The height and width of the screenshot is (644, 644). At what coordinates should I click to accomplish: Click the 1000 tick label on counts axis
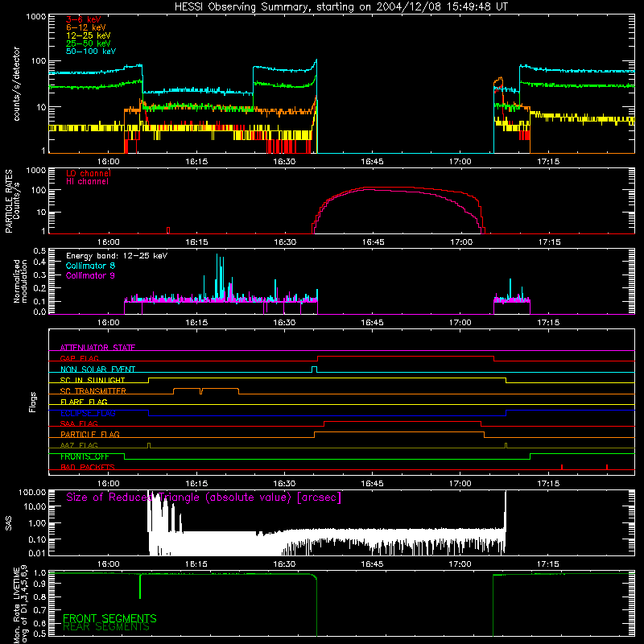click(x=35, y=17)
